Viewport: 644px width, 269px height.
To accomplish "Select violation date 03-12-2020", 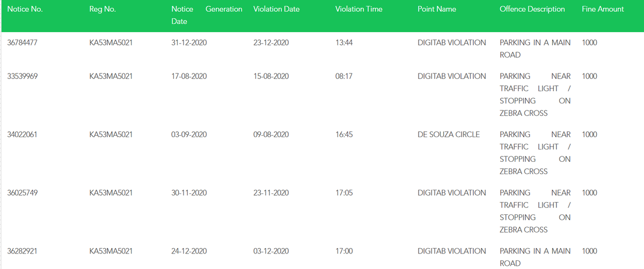I will [x=271, y=251].
